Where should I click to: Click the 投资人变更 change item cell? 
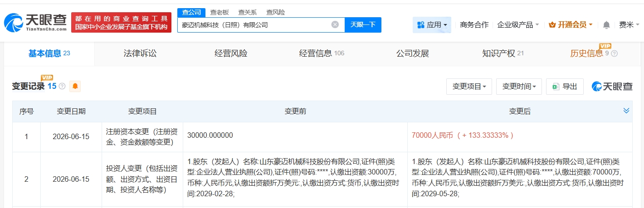pyautogui.click(x=142, y=179)
